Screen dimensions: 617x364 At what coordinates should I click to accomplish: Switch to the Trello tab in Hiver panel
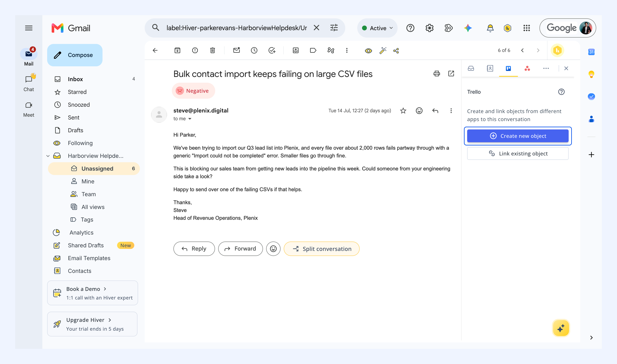click(x=508, y=69)
